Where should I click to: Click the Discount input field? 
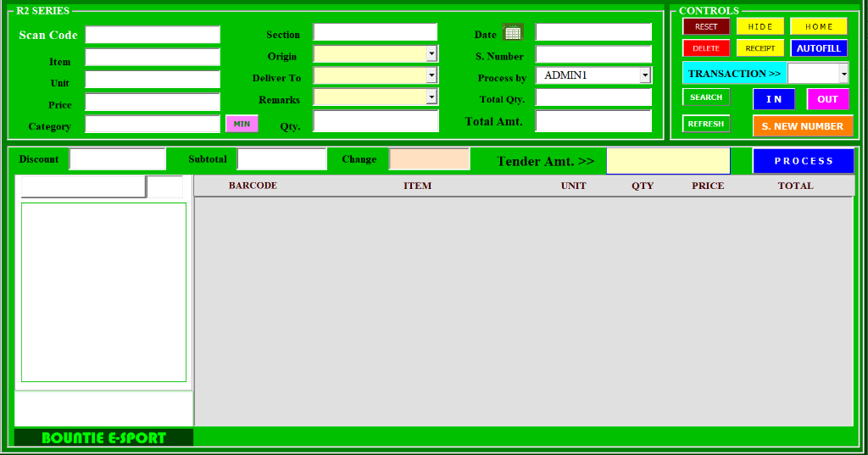point(117,158)
